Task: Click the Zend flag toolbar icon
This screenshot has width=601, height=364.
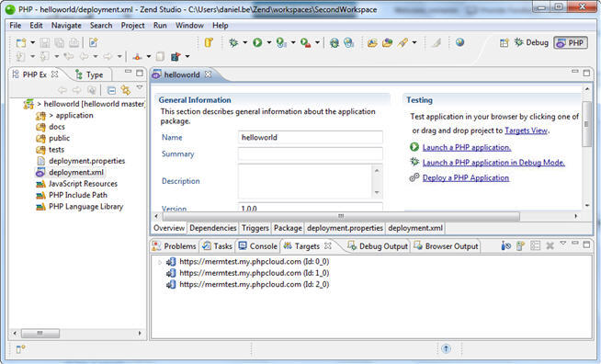Action: (176, 57)
